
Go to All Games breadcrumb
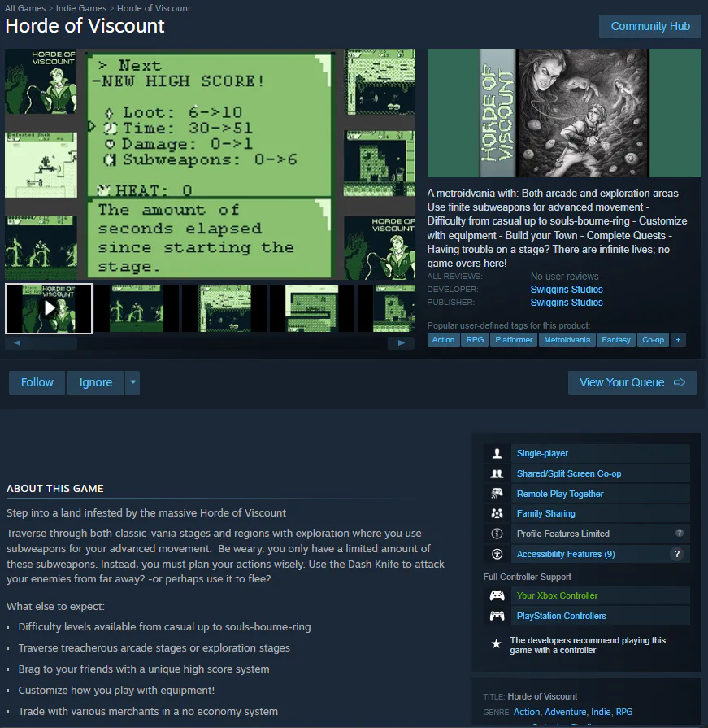click(25, 8)
